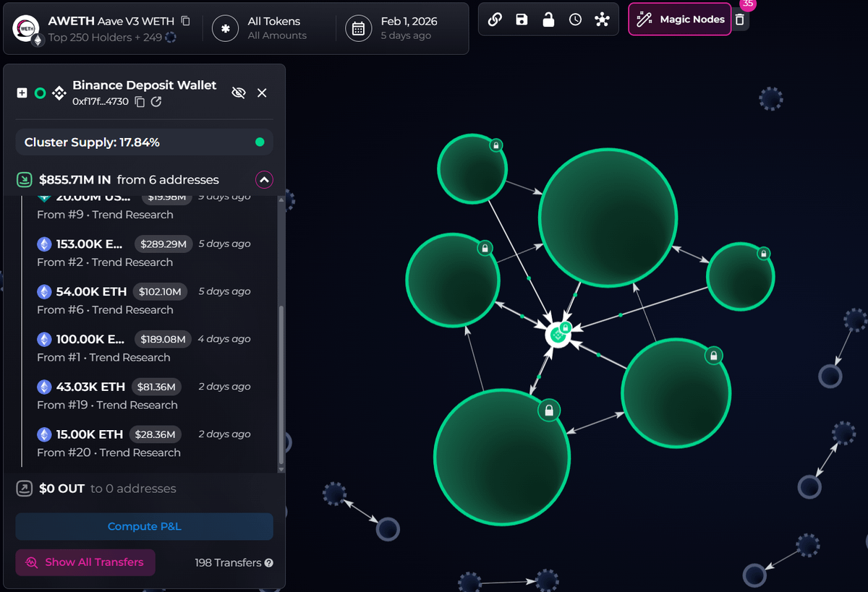This screenshot has width=868, height=592.
Task: Click the $81.36M value badge
Action: point(156,387)
